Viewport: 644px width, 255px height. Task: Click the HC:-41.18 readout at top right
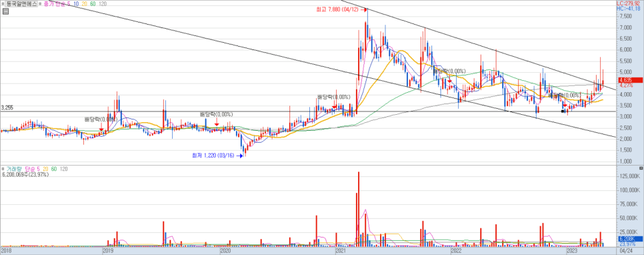629,8
